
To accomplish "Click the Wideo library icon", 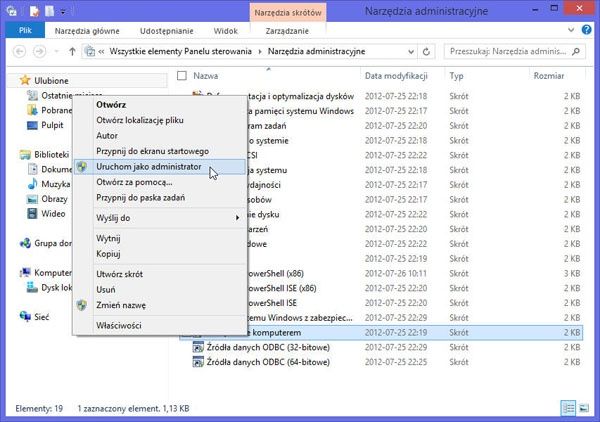I will [x=33, y=213].
